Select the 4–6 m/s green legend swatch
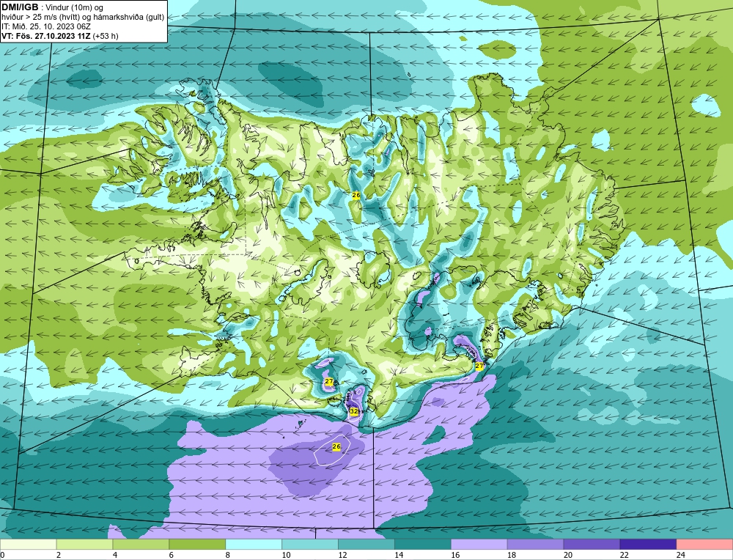This screenshot has height=560, width=733. click(141, 544)
